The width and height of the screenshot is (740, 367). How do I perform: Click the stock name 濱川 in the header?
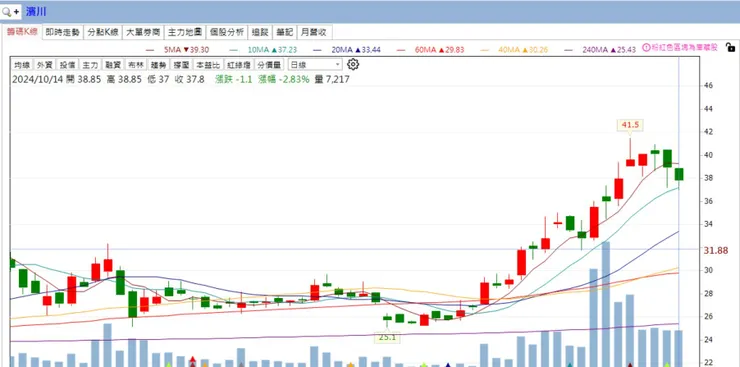click(36, 12)
